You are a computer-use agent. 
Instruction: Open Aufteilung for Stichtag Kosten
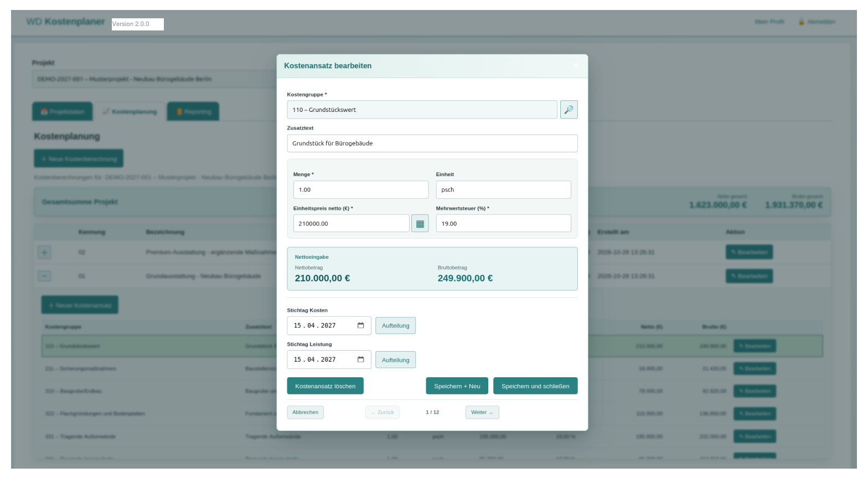coord(395,326)
